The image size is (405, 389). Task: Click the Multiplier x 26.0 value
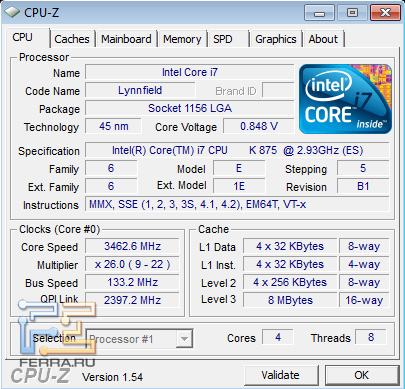(132, 264)
